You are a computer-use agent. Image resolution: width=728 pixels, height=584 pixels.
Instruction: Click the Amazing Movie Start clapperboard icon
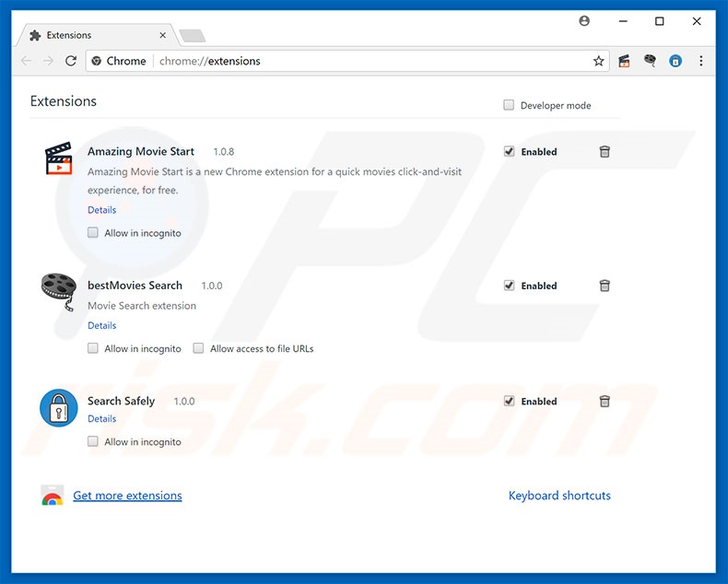(58, 158)
